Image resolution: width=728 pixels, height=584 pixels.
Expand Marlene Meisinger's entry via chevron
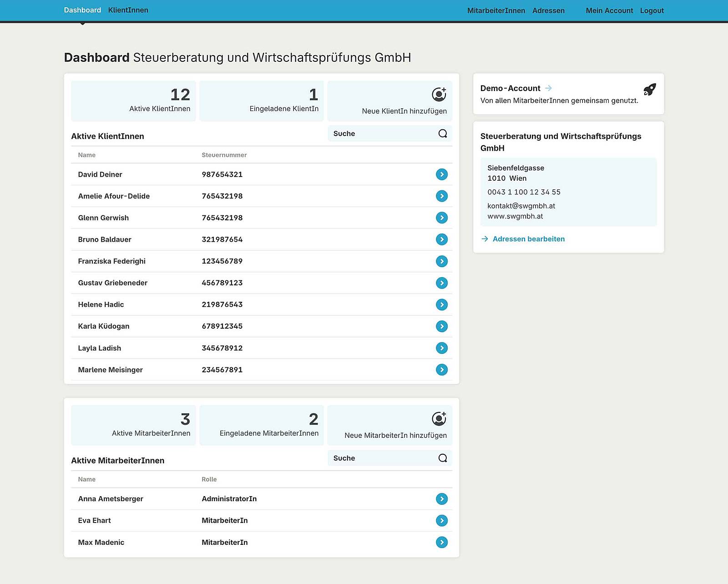tap(441, 370)
